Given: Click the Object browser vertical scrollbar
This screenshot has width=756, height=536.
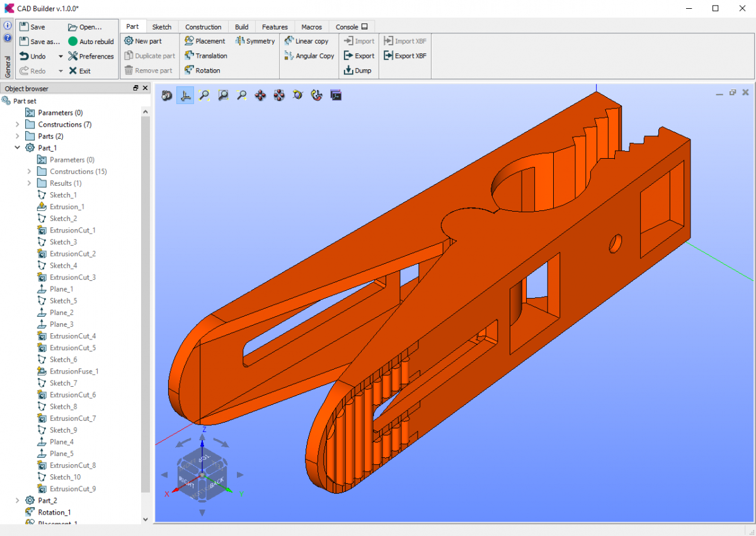Looking at the screenshot, I should click(x=146, y=302).
